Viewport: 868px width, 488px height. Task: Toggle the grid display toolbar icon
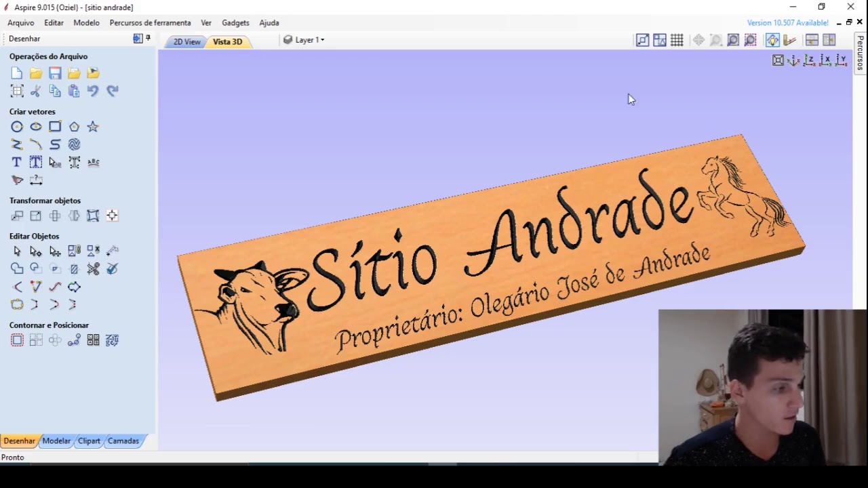click(x=677, y=41)
